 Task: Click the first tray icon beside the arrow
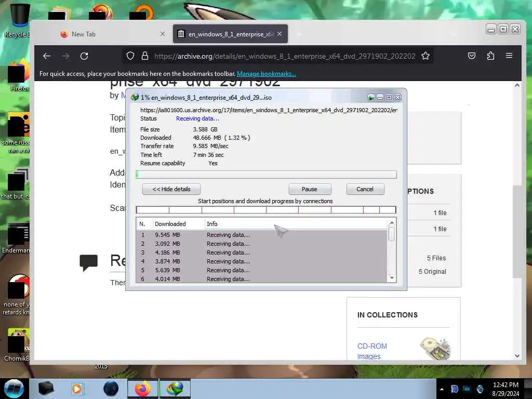(x=454, y=389)
